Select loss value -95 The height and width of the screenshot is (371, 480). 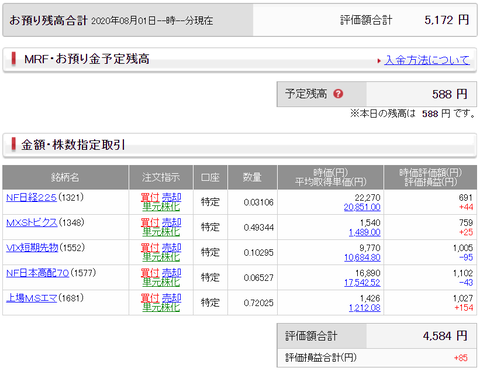(x=466, y=258)
